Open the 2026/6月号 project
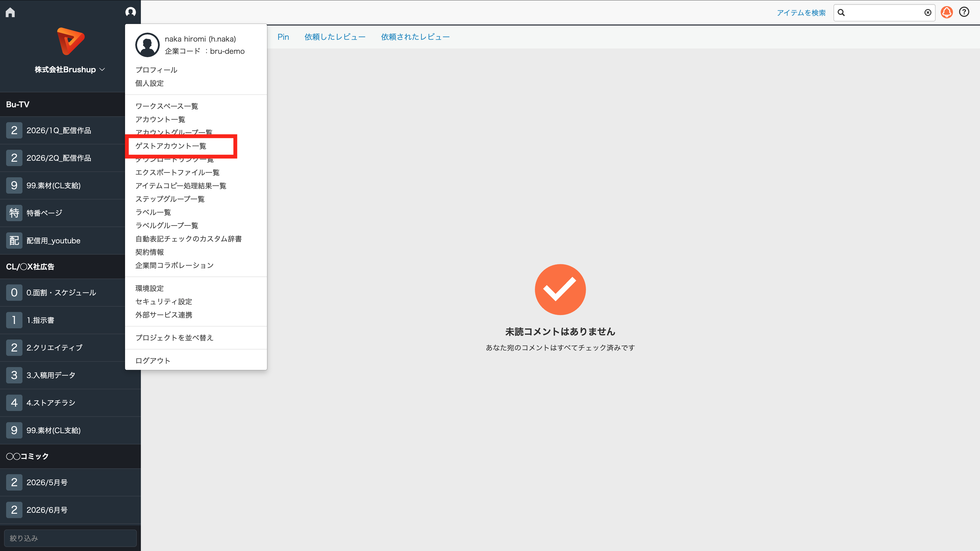 pyautogui.click(x=70, y=510)
